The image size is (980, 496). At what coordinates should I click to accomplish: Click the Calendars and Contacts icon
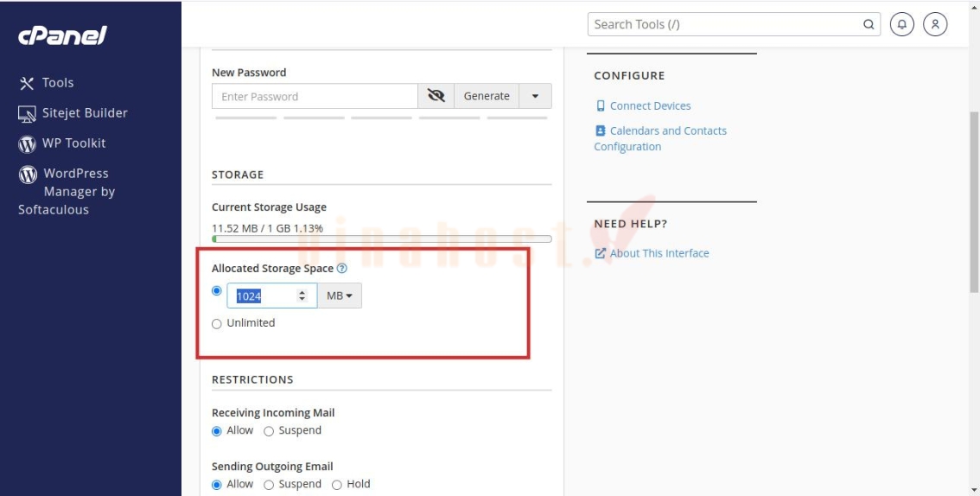pyautogui.click(x=601, y=130)
